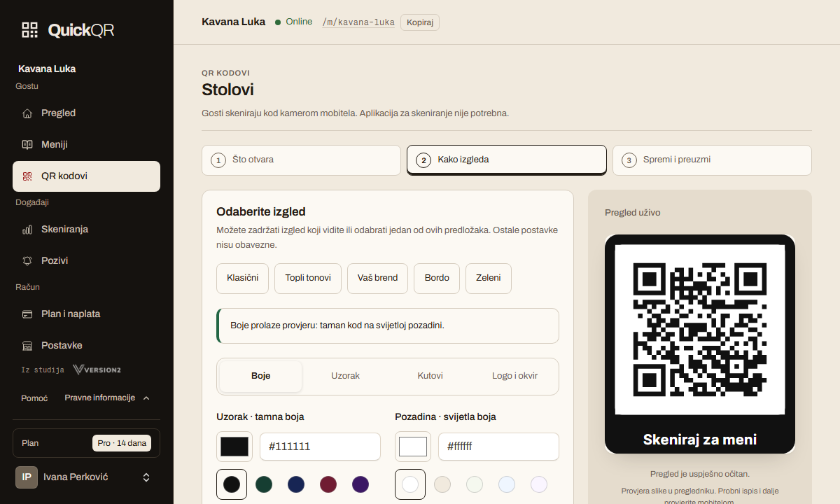
Task: Open Plan i naplata card icon
Action: click(27, 314)
